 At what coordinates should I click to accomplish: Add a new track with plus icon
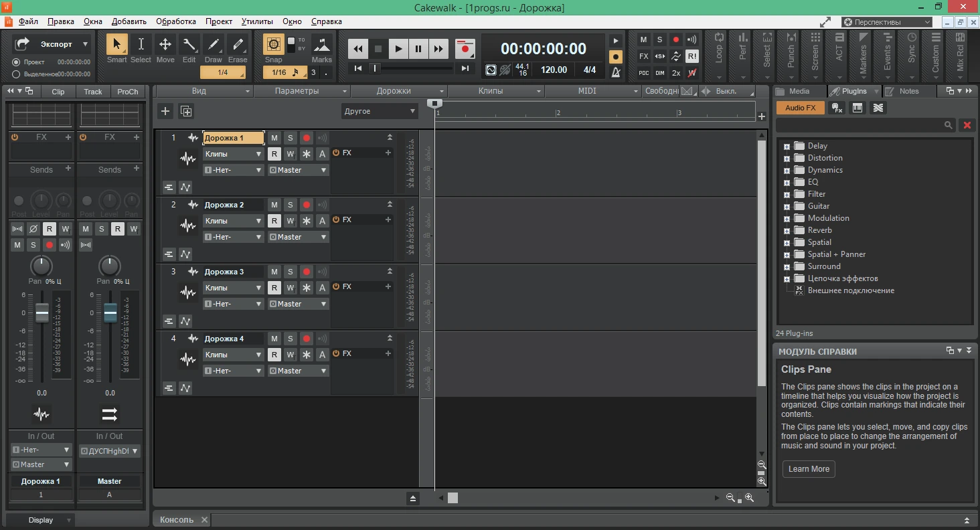click(x=165, y=111)
